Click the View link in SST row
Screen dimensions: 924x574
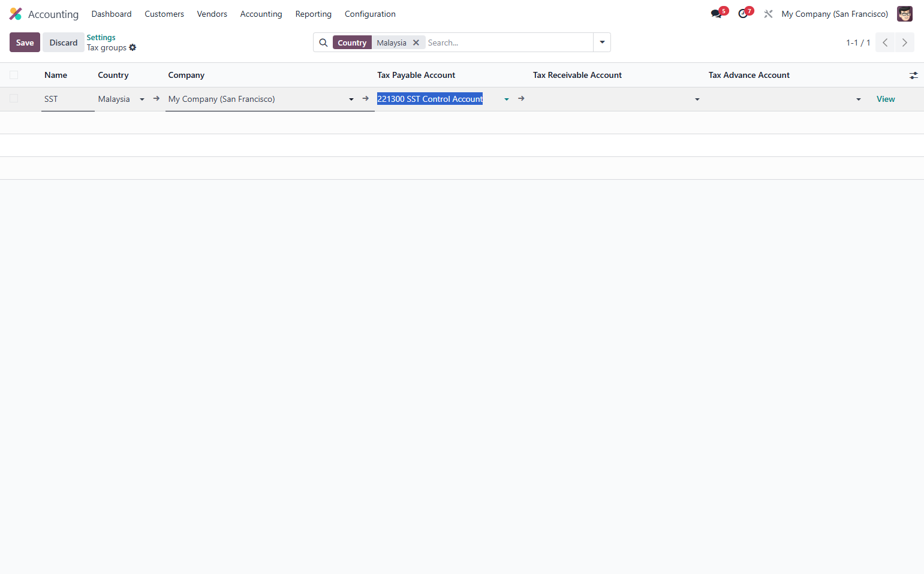(886, 99)
